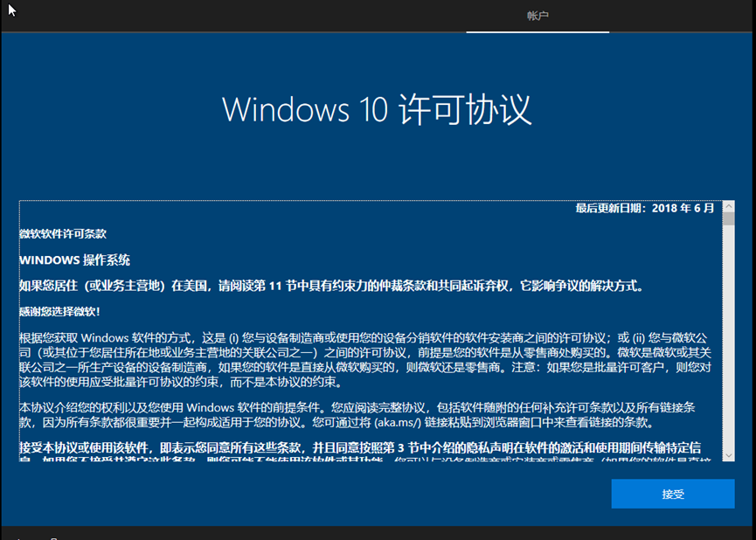The width and height of the screenshot is (756, 540).
Task: Click the license text scrollbar thumb
Action: 729,218
